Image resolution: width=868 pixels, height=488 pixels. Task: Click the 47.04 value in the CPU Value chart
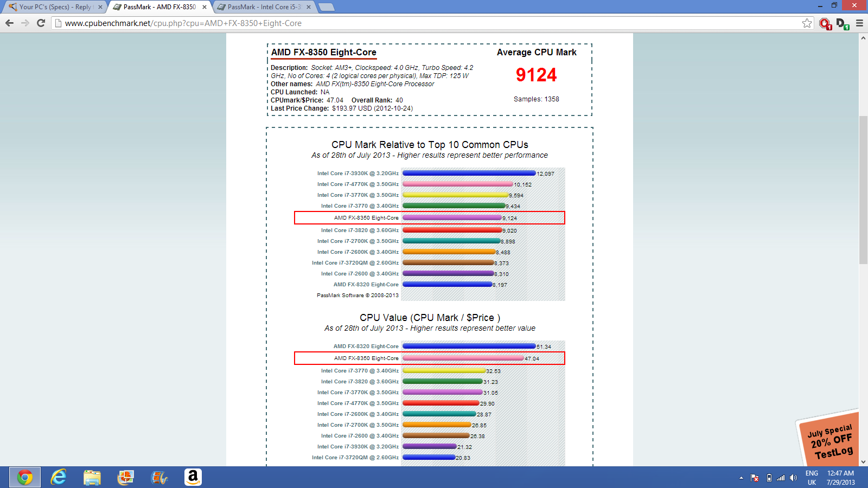pos(532,359)
